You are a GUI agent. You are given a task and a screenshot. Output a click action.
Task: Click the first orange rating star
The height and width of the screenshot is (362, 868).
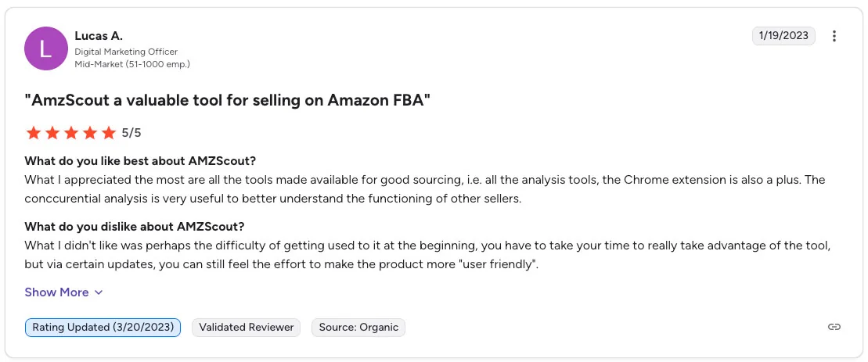pyautogui.click(x=33, y=133)
